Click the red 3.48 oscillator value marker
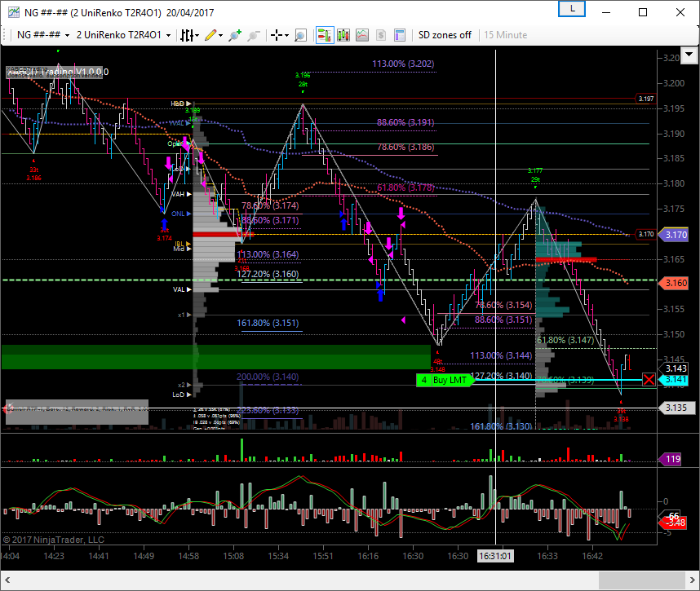The width and height of the screenshot is (700, 591). 675,523
